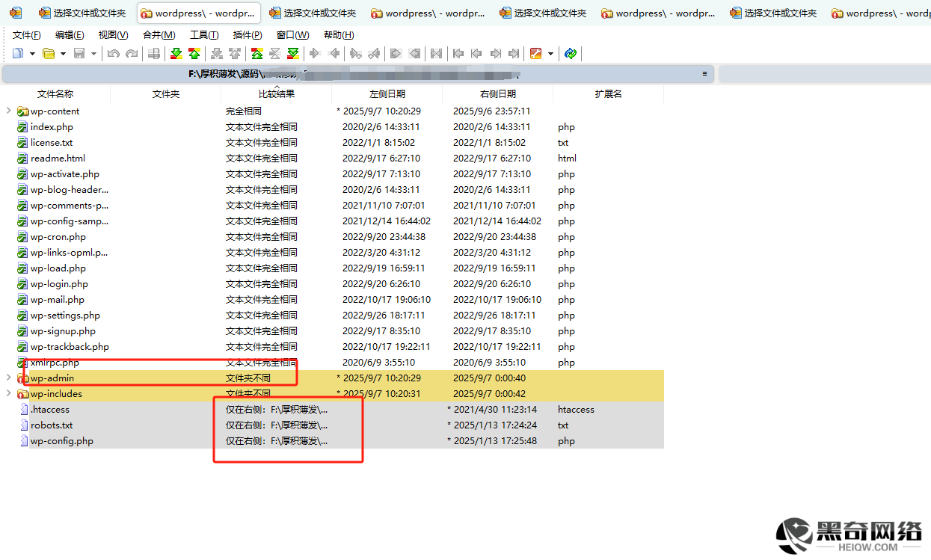This screenshot has width=931, height=560.
Task: Expand the wp-admin folder row
Action: 8,378
